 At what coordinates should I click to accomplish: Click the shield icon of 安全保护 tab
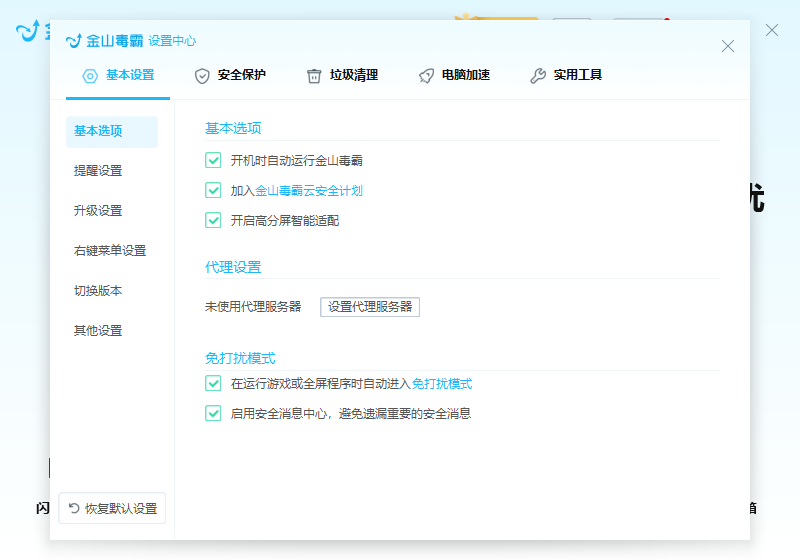pos(202,76)
